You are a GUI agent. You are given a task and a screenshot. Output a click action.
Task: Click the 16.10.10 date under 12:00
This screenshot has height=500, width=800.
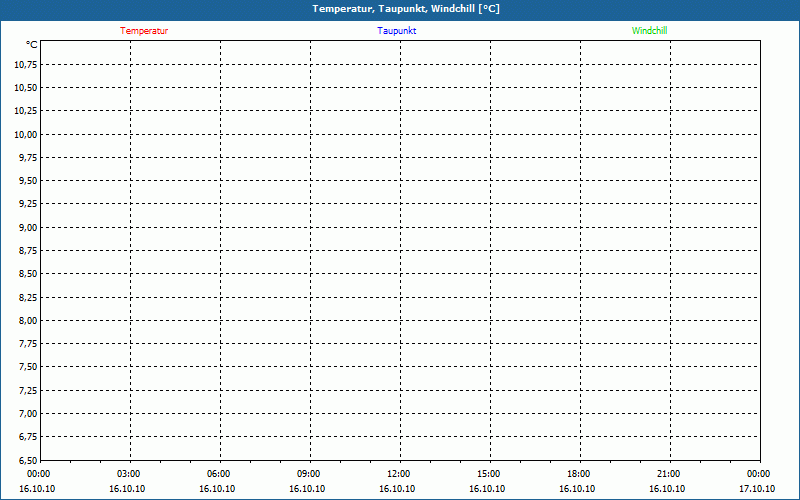pos(397,489)
